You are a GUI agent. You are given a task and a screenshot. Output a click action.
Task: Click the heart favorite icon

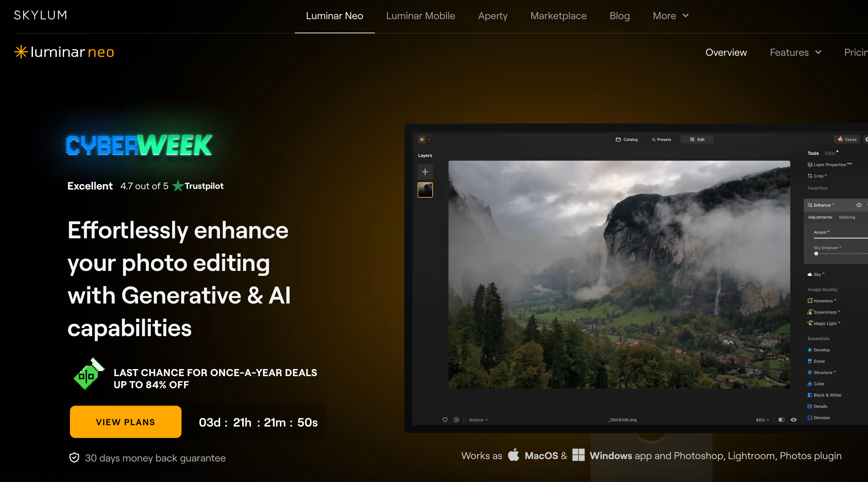445,420
